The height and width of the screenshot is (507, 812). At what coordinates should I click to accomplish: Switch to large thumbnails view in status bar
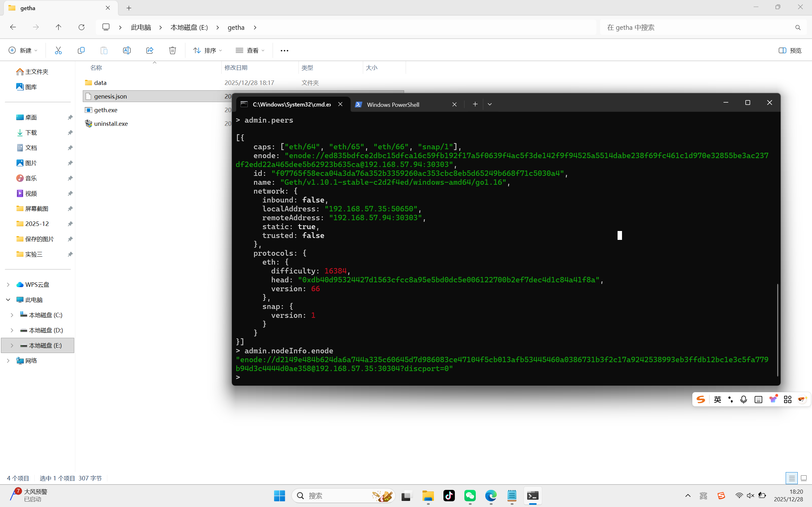tap(804, 478)
